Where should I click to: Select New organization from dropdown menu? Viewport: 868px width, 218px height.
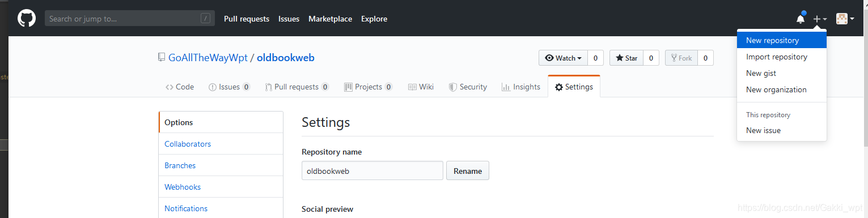click(x=782, y=89)
